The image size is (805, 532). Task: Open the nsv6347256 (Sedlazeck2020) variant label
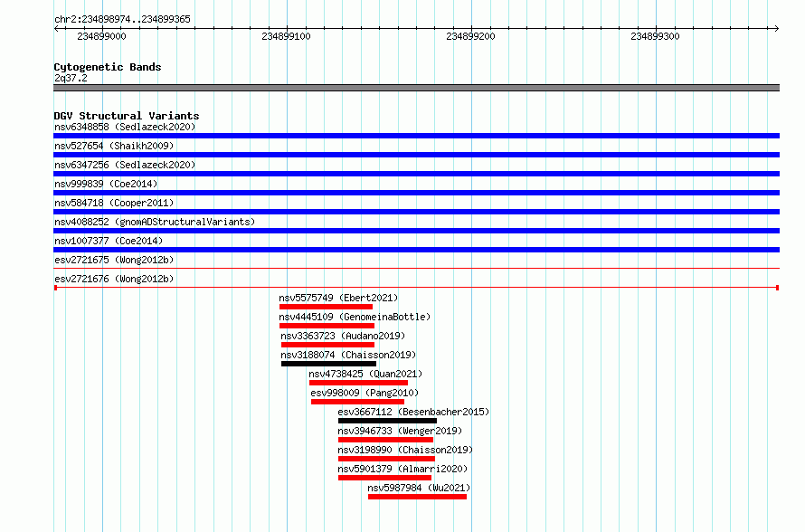pyautogui.click(x=125, y=165)
